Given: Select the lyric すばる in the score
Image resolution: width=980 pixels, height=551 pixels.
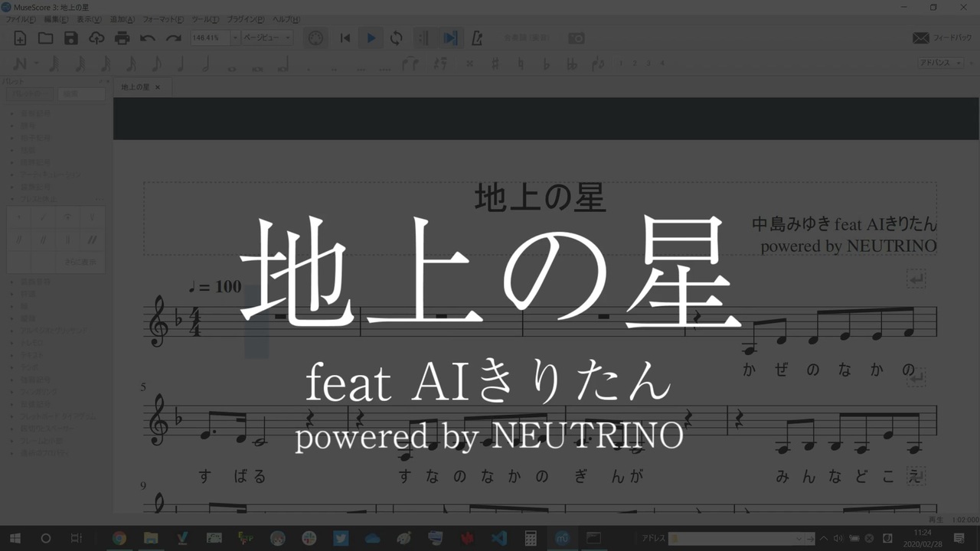Looking at the screenshot, I should point(232,476).
